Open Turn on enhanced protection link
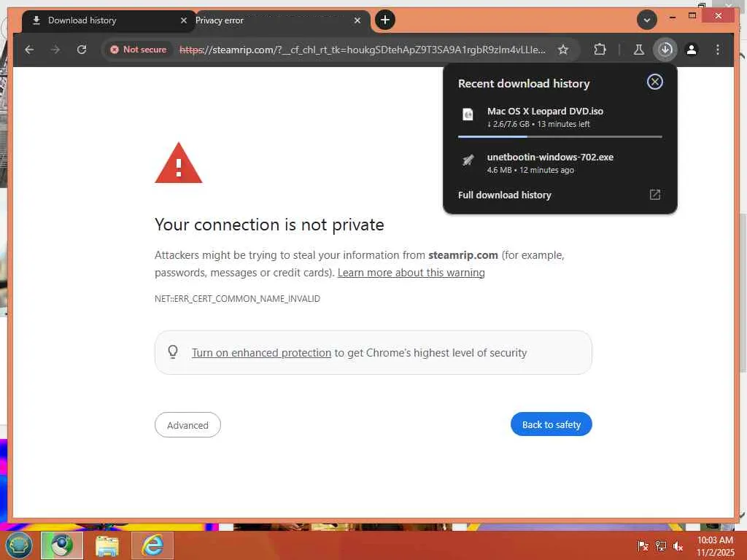This screenshot has height=560, width=747. tap(261, 353)
